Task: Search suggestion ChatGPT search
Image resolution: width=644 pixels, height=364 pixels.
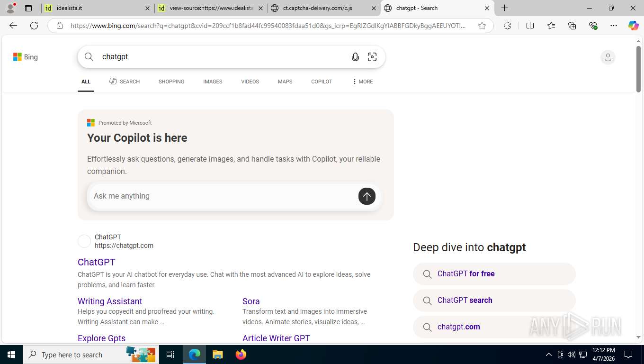Action: (494, 300)
